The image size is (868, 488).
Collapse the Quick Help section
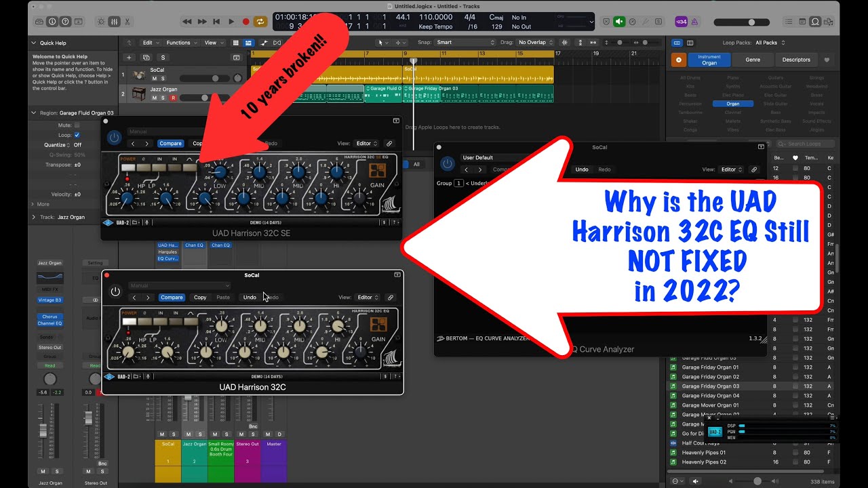34,43
